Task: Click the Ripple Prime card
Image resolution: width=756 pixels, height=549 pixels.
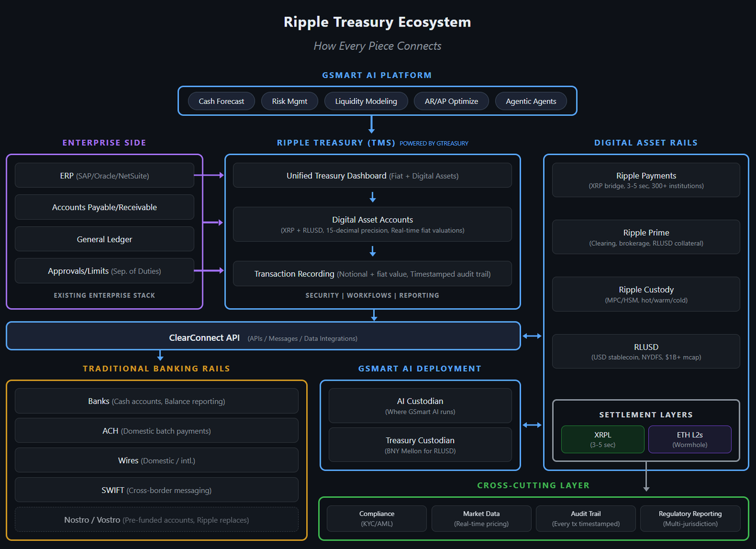Action: click(x=646, y=237)
